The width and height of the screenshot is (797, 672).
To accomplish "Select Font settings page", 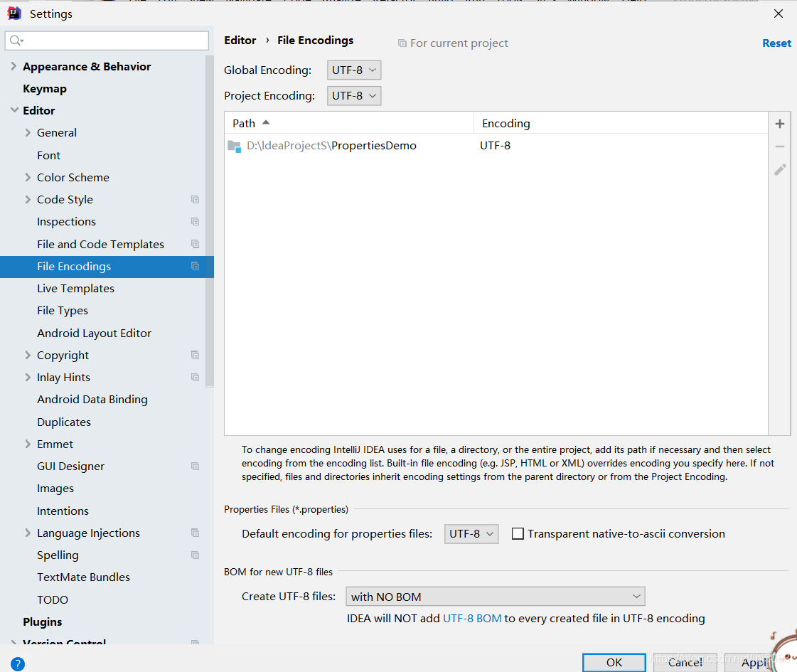I will coord(48,156).
